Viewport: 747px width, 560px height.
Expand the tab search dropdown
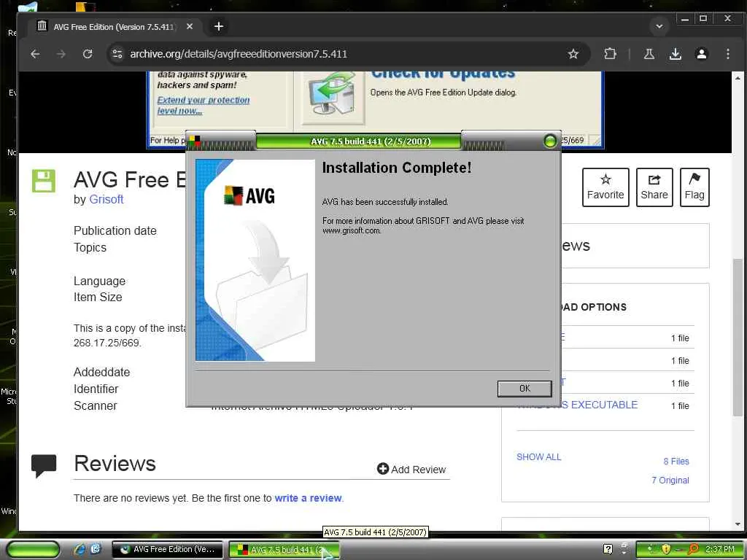(x=659, y=26)
